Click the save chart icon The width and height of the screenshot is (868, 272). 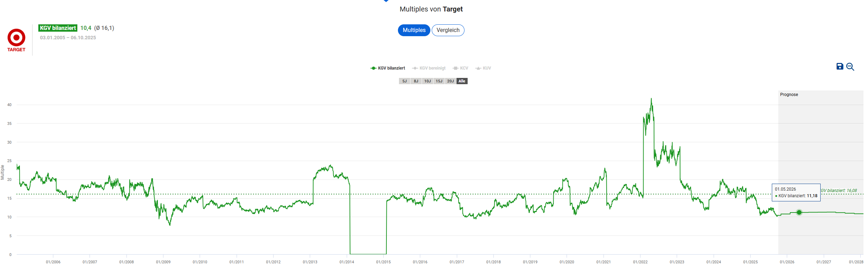(840, 66)
